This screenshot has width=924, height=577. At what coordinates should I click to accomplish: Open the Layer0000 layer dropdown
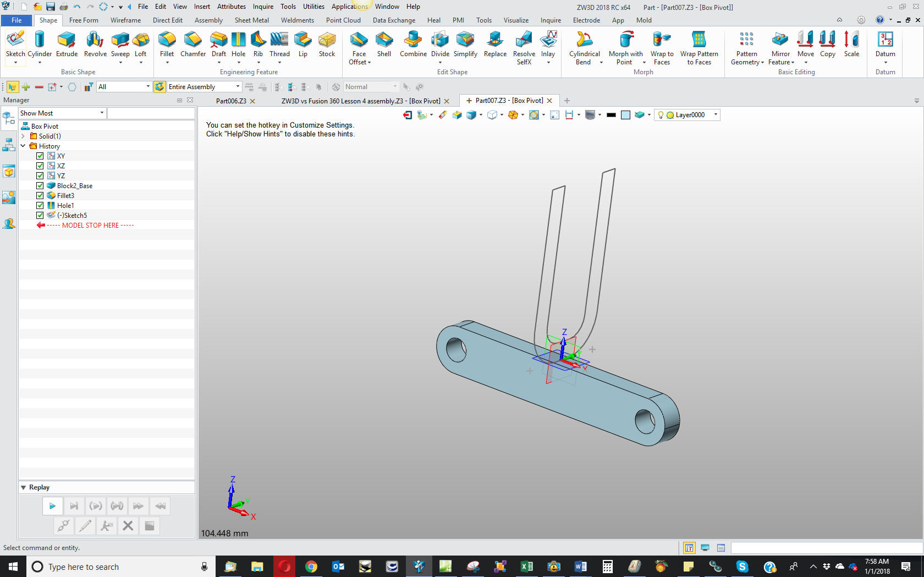point(715,115)
